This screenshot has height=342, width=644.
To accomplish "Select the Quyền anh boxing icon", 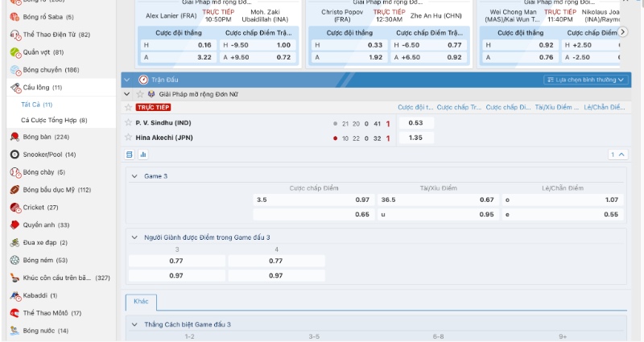I will [14, 225].
